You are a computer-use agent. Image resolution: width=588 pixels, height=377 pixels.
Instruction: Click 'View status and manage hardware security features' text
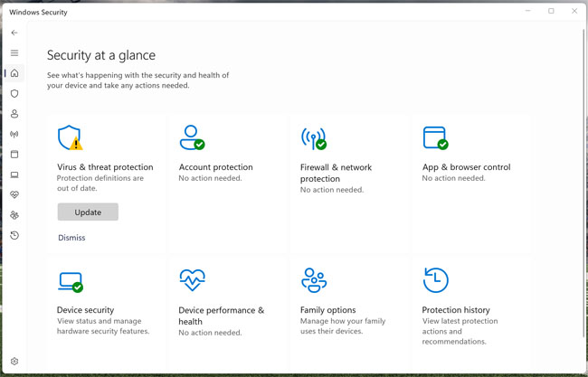[x=103, y=326]
